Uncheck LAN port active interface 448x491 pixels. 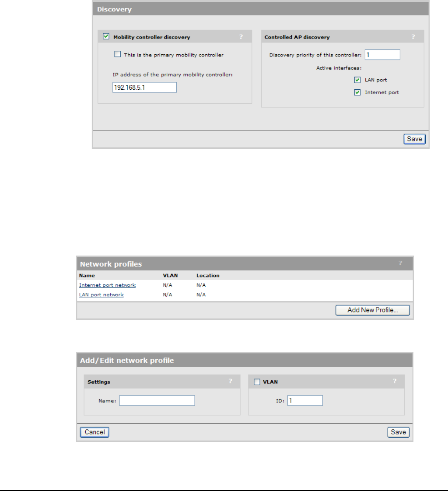tap(357, 80)
